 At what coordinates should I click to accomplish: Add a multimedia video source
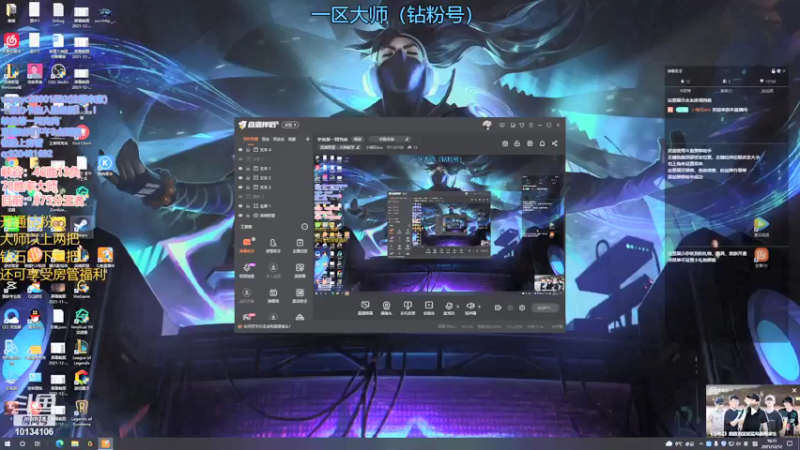429,308
